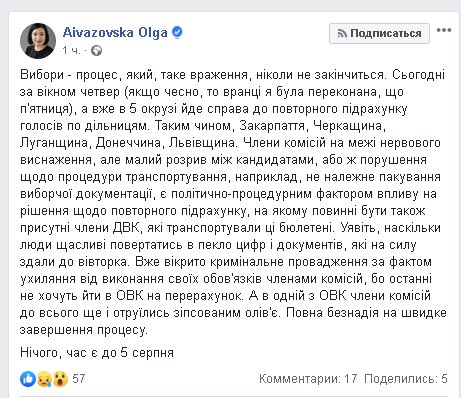Image resolution: width=461 pixels, height=398 pixels.
Task: Click the word 'Львівщина' in the post
Action: [x=202, y=143]
